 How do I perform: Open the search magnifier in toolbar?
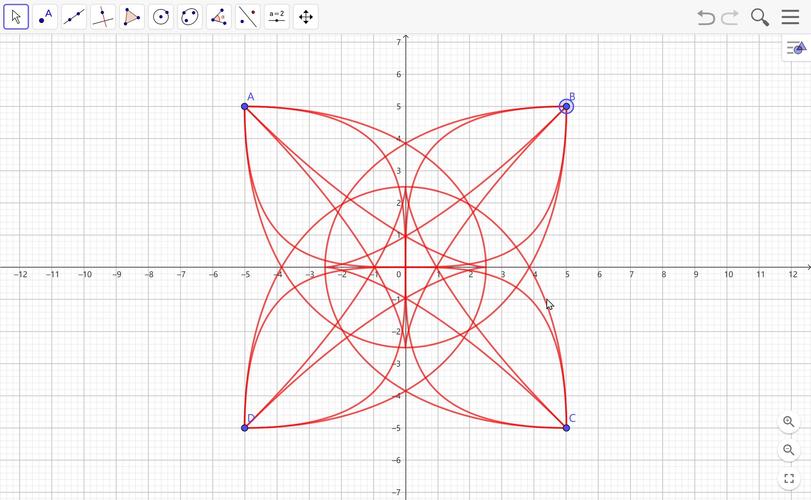coord(760,17)
